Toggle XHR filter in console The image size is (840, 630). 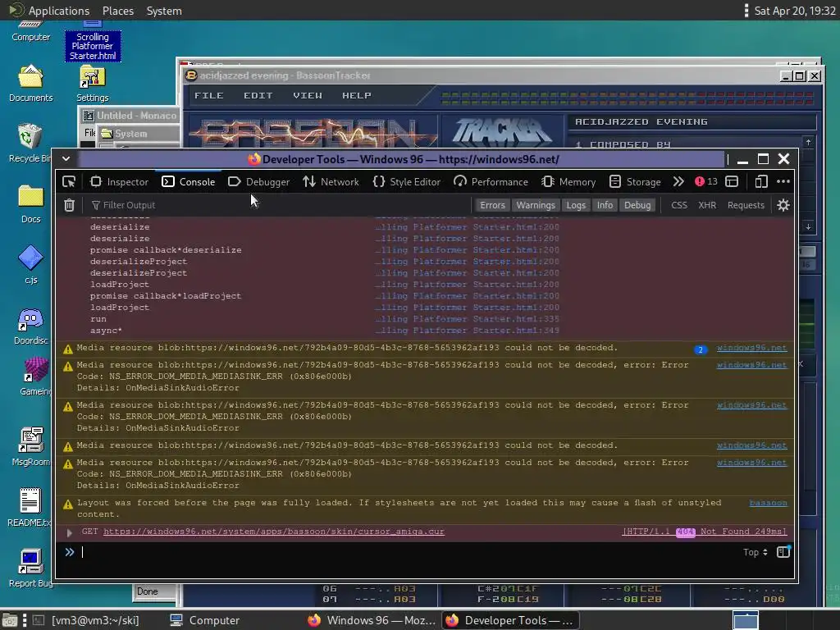click(x=707, y=205)
